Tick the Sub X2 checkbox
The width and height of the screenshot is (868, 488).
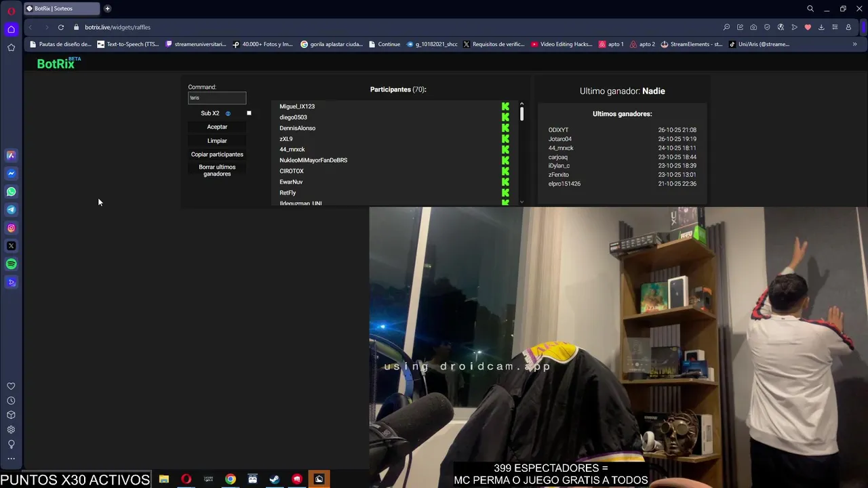pos(249,113)
